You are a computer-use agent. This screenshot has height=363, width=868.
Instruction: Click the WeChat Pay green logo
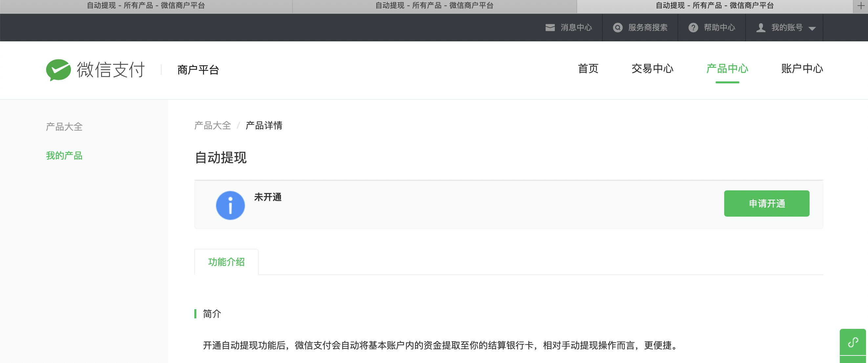click(x=58, y=70)
